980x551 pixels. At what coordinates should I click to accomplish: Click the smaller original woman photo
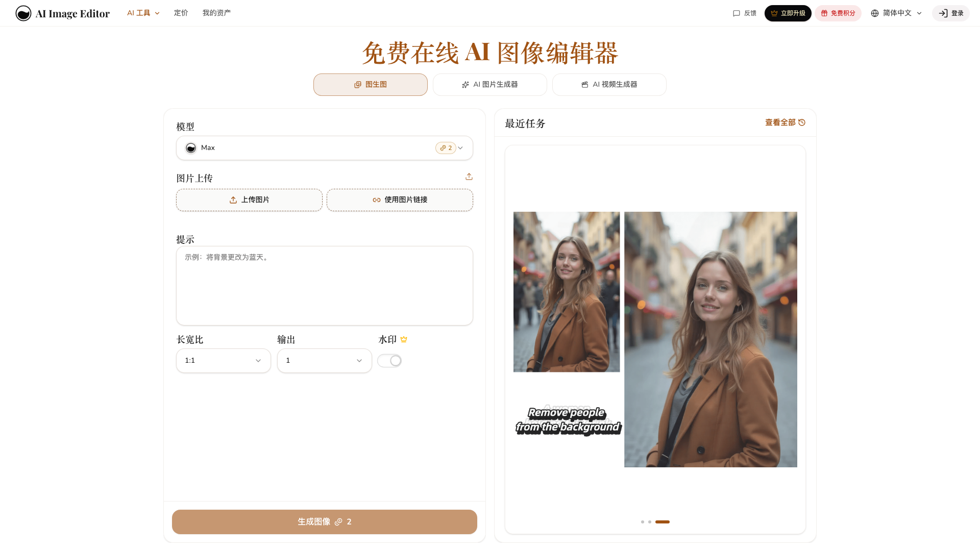[x=567, y=292]
